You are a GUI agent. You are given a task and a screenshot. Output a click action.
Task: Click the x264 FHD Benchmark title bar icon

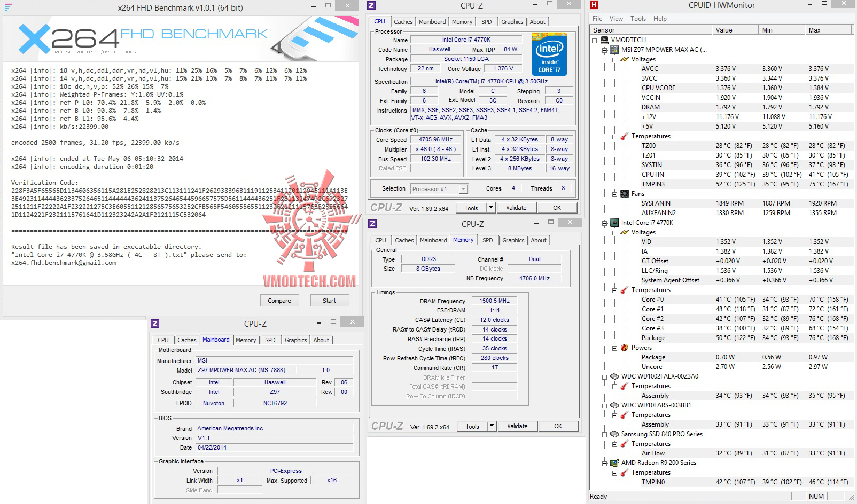8,7
